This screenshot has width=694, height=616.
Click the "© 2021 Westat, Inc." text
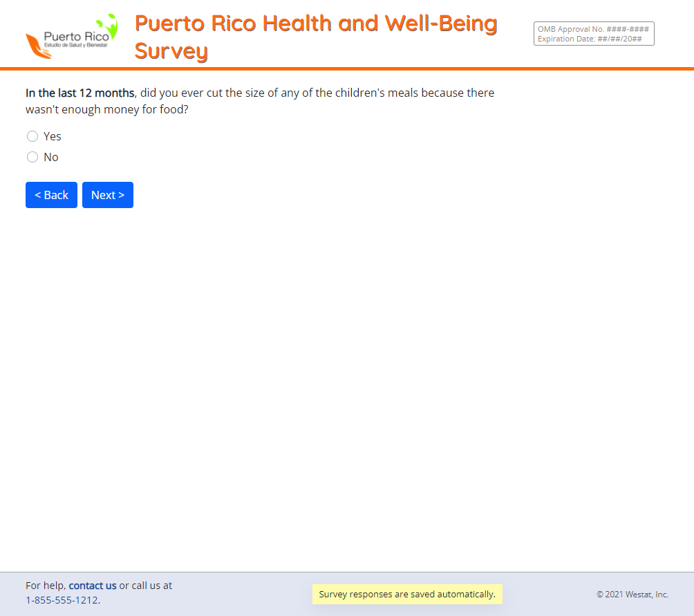(x=632, y=595)
